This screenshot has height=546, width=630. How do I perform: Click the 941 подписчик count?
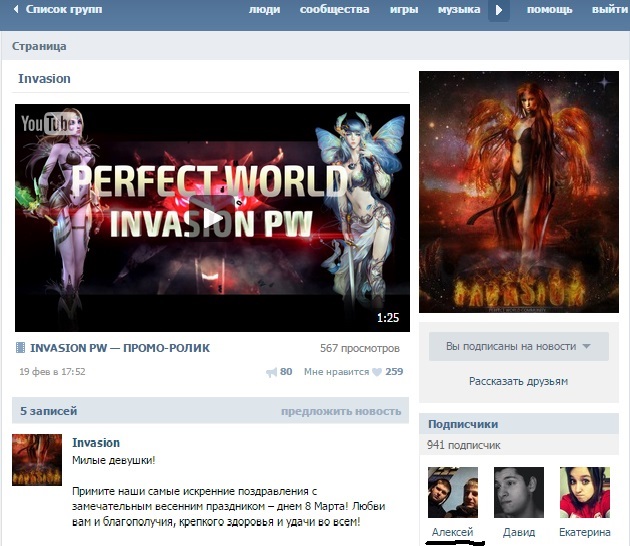[x=464, y=445]
